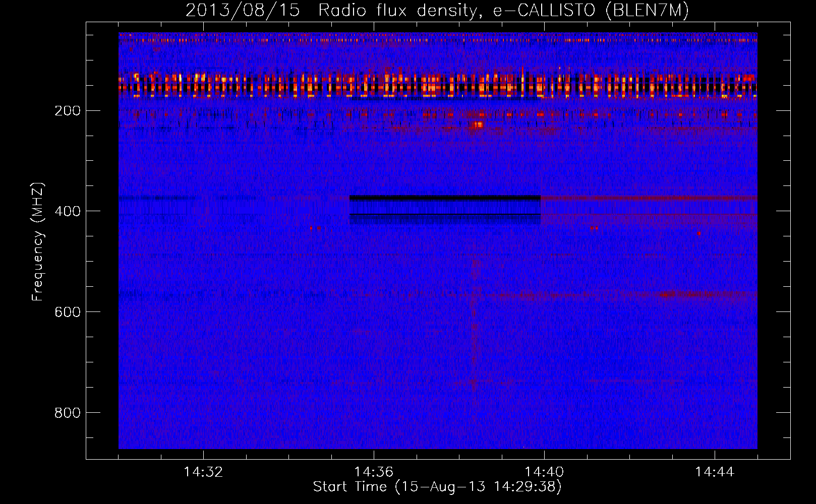
Task: Click the 400 frequency tick label
Action: (x=68, y=211)
